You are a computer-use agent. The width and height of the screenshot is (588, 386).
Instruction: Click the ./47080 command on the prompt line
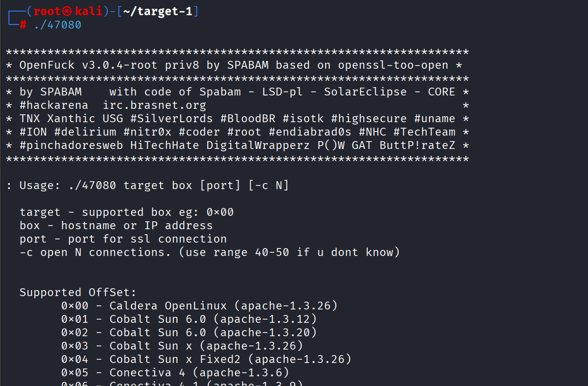[58, 25]
